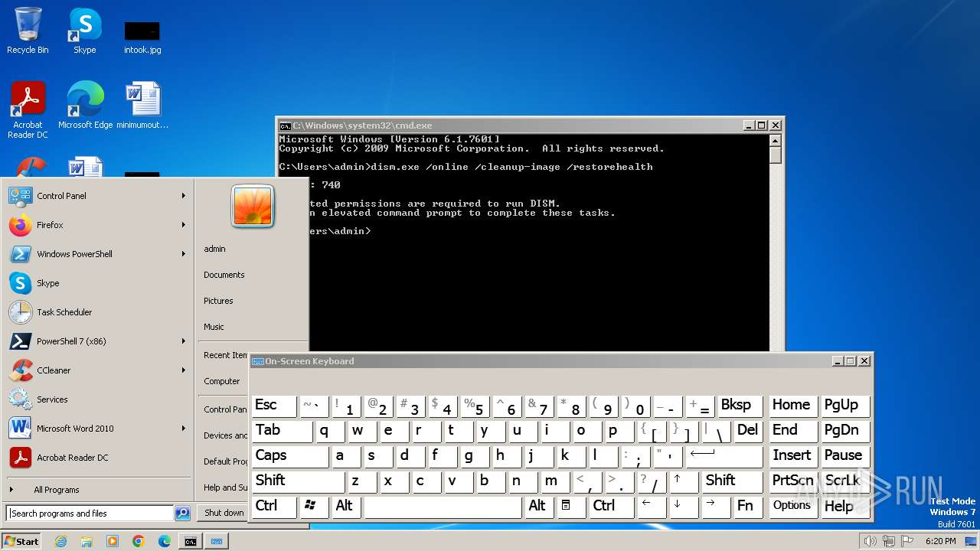Open Computer from Start menu right pane

coord(222,381)
